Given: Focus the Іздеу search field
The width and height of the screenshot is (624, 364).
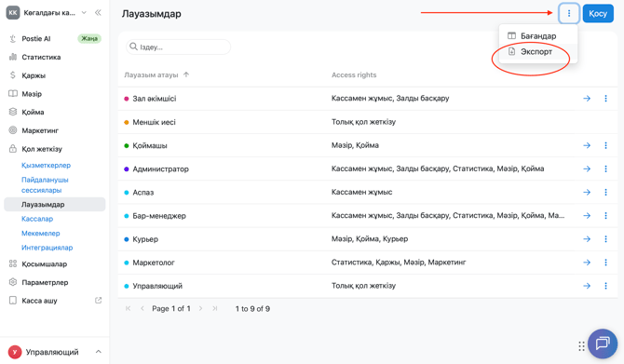Looking at the screenshot, I should click(178, 47).
